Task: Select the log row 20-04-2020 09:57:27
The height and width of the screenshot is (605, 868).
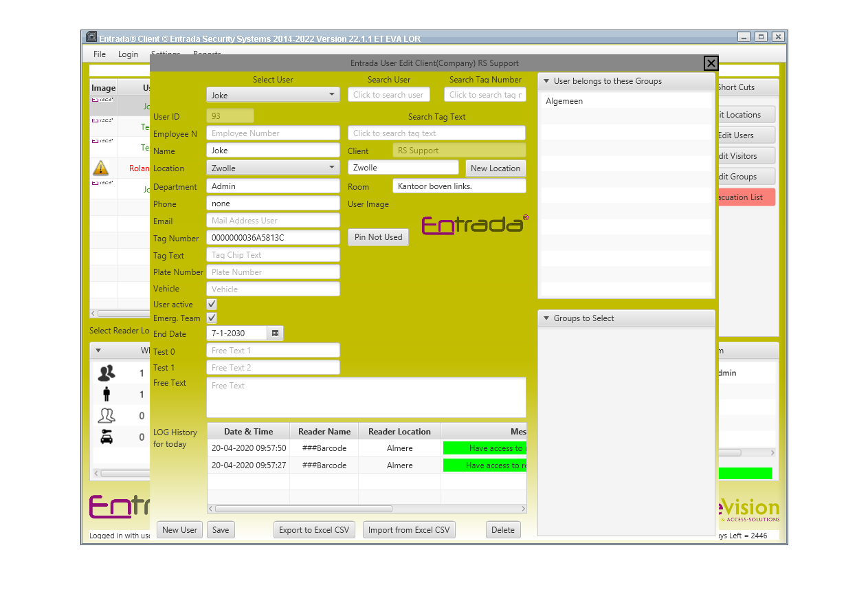Action: coord(367,465)
